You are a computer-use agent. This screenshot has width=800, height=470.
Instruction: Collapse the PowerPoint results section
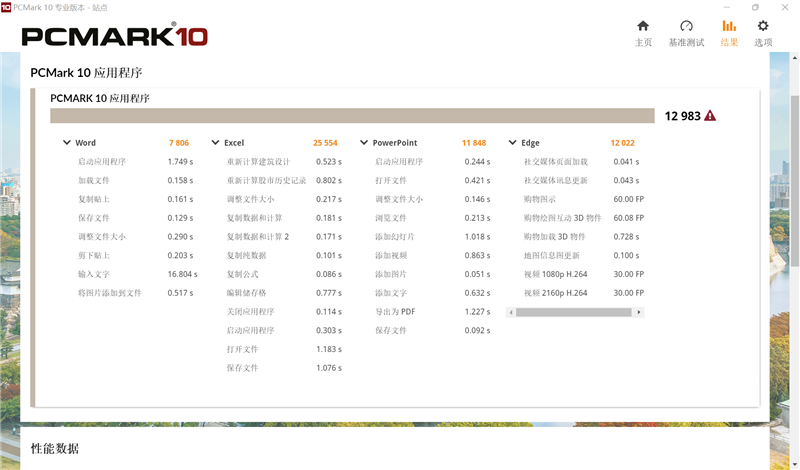pos(364,142)
